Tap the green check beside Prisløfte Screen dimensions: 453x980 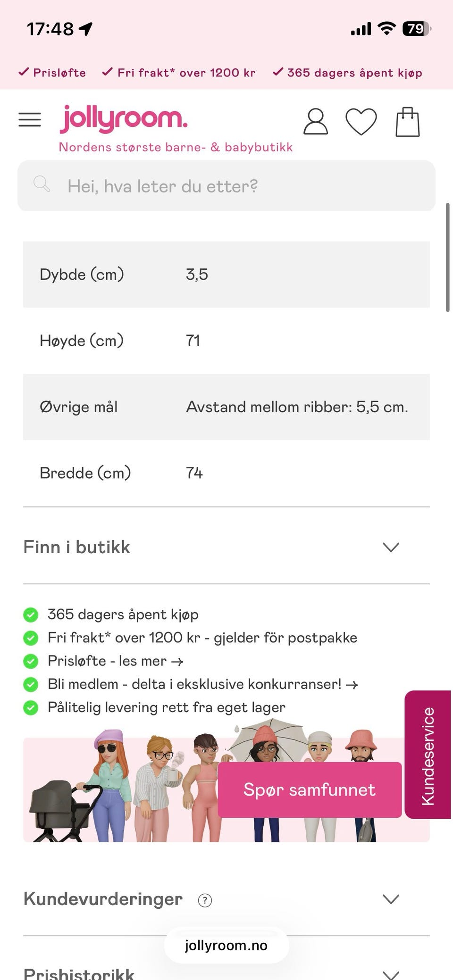tap(31, 661)
